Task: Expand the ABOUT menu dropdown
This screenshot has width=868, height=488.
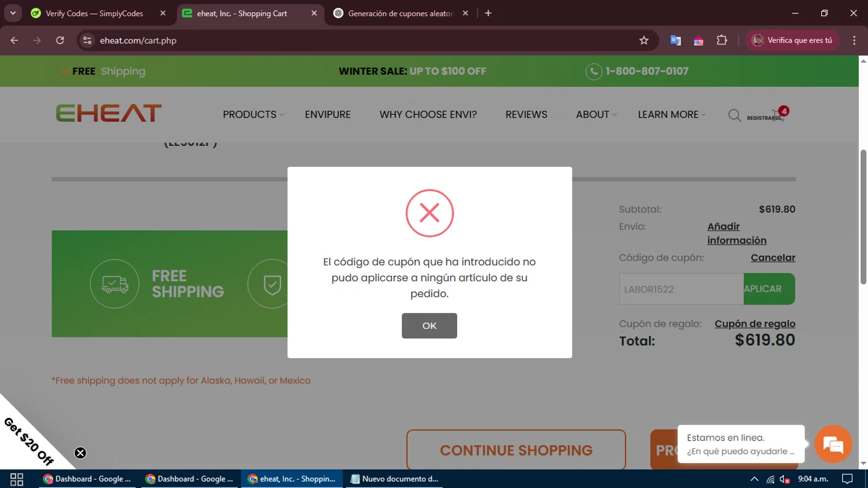Action: pyautogui.click(x=596, y=115)
